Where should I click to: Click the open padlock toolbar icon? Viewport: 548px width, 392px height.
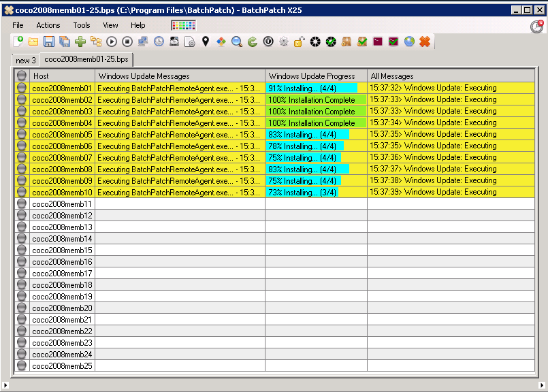[300, 42]
